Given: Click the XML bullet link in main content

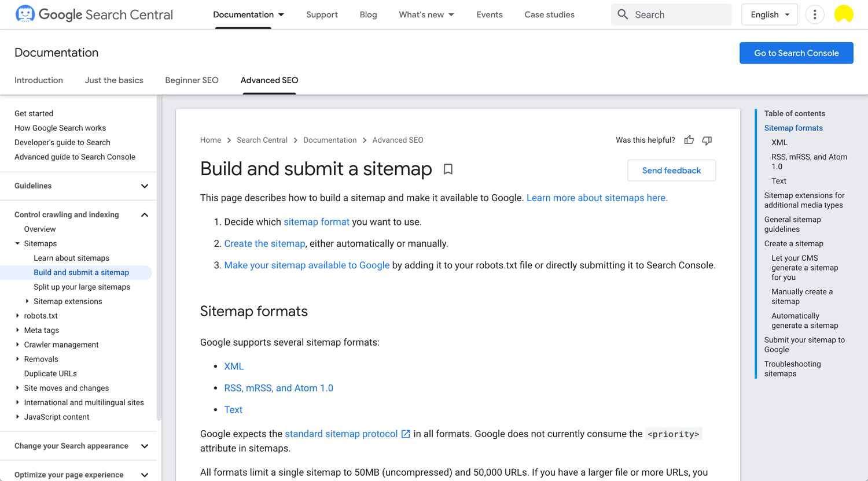Looking at the screenshot, I should 234,367.
